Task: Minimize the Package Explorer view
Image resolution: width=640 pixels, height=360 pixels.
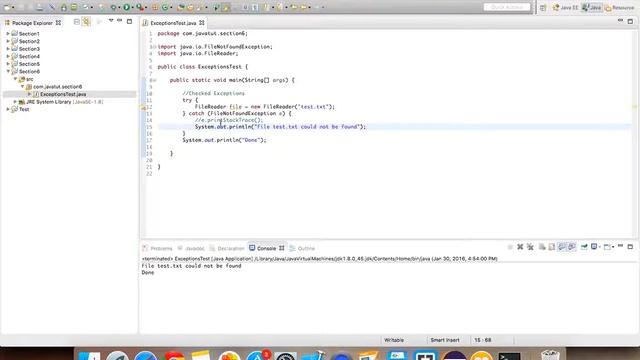Action: pos(119,20)
